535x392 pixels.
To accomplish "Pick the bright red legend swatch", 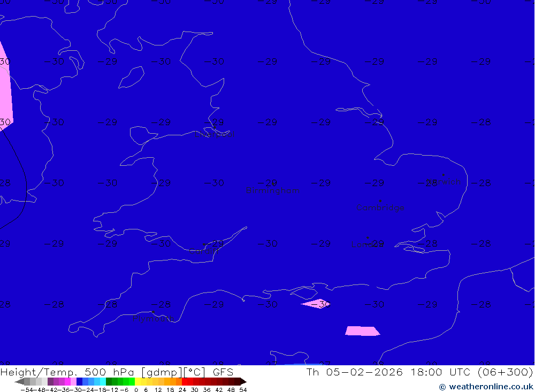I will pyautogui.click(x=185, y=381).
